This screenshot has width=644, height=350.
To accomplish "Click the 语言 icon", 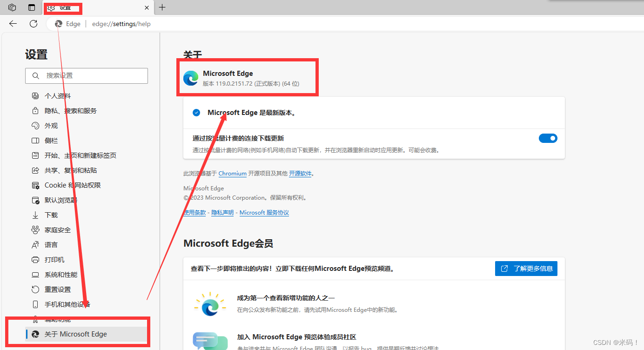I will (35, 245).
